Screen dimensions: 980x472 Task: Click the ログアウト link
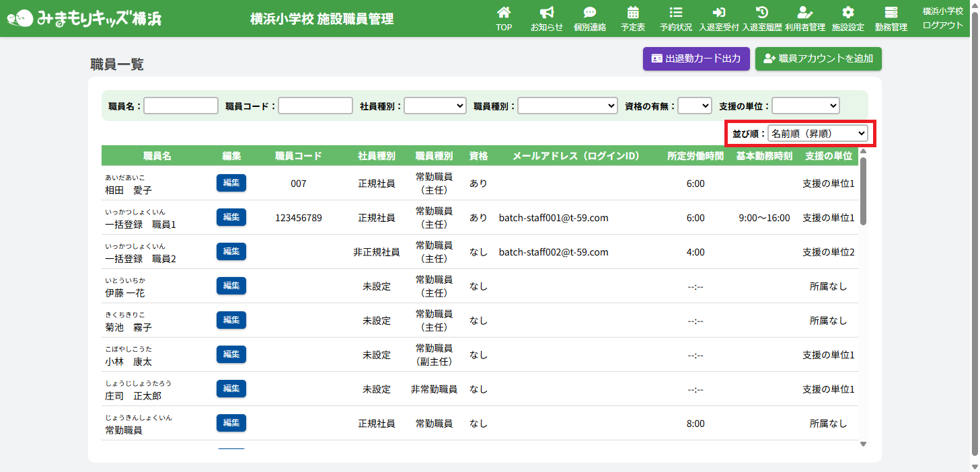point(942,26)
